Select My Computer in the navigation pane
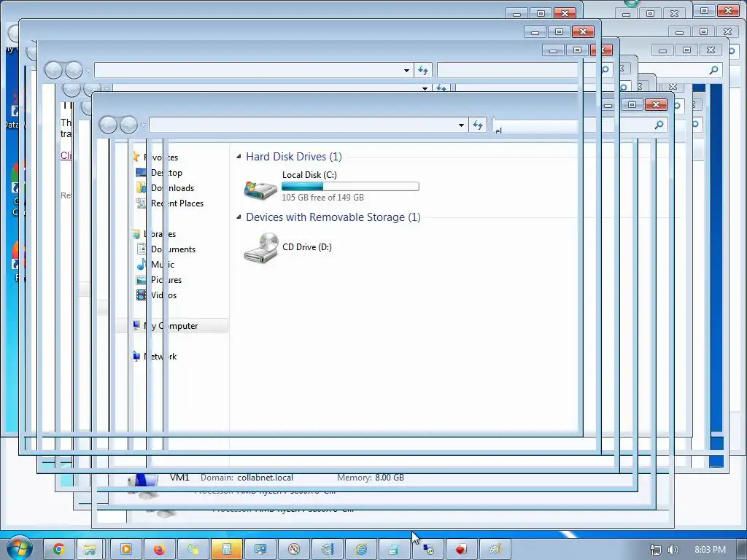Screen dimensions: 747x560 pyautogui.click(x=171, y=326)
